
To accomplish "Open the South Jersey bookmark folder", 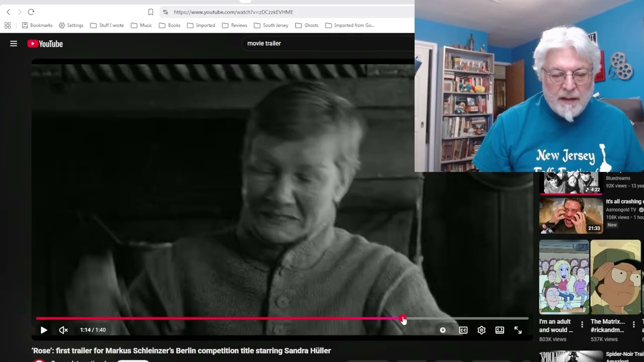I will (271, 25).
